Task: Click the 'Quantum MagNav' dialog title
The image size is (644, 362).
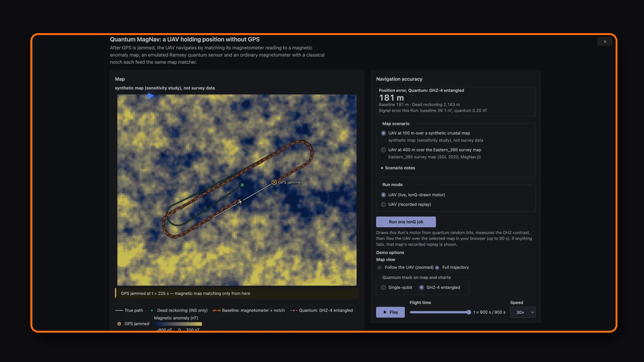Action: [185, 40]
